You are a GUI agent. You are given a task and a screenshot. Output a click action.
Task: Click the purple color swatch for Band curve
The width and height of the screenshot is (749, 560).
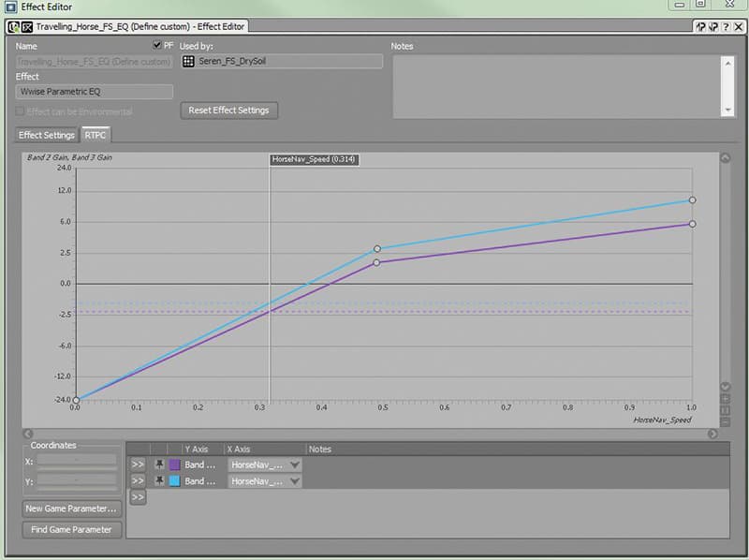point(175,464)
